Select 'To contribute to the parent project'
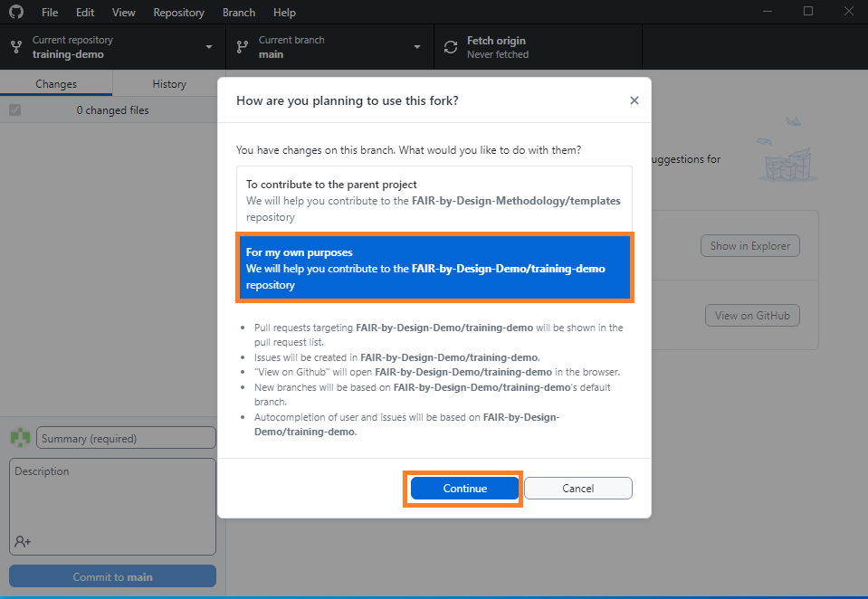The image size is (868, 599). click(434, 201)
